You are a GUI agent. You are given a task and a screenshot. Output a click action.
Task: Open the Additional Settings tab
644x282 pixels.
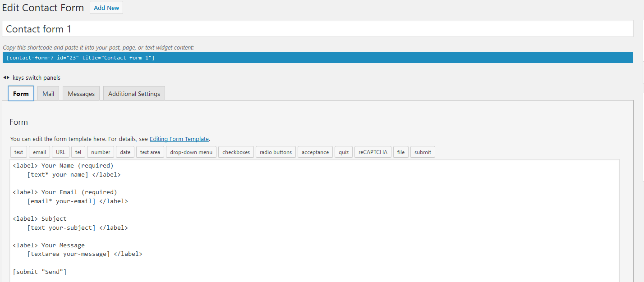click(x=134, y=93)
